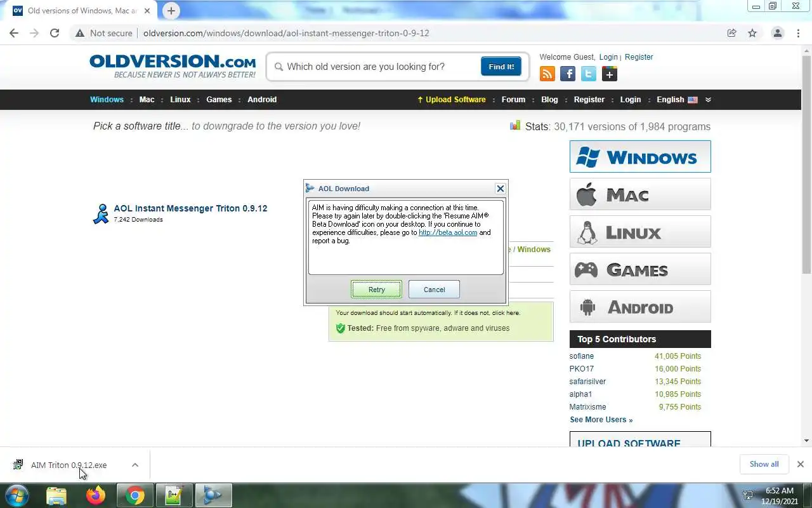Click the Find It! button
812x508 pixels.
coord(501,67)
